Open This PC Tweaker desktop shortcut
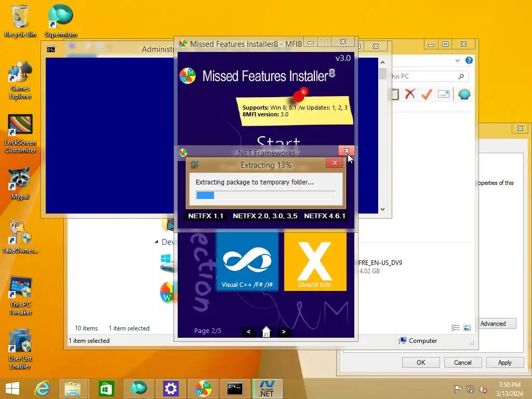Viewport: 532px width, 399px height. pyautogui.click(x=20, y=296)
